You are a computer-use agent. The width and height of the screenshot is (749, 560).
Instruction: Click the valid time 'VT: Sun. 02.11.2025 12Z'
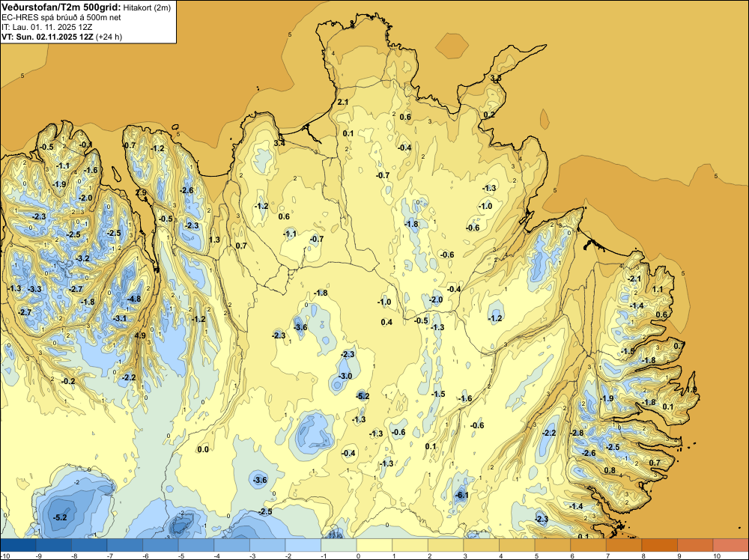point(47,37)
